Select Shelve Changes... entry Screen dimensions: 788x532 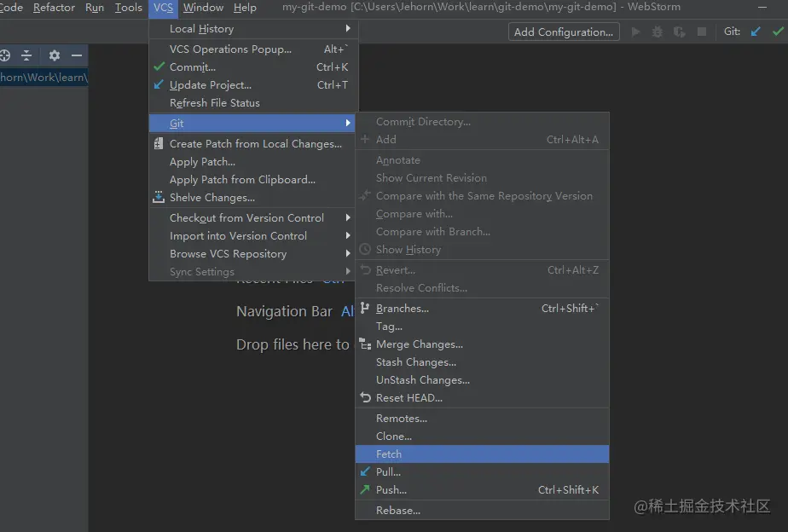[x=253, y=198]
